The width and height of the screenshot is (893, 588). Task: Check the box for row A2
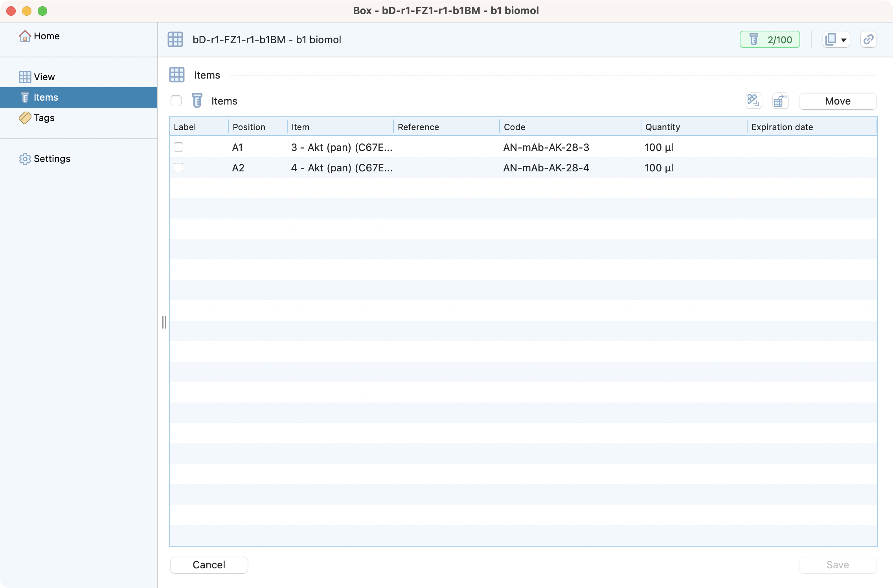[x=178, y=167]
